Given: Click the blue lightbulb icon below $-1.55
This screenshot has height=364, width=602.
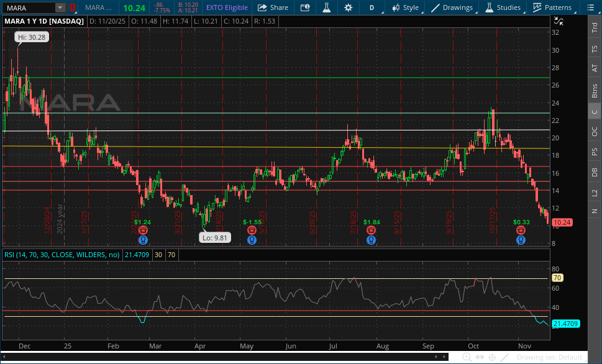Looking at the screenshot, I should click(252, 240).
